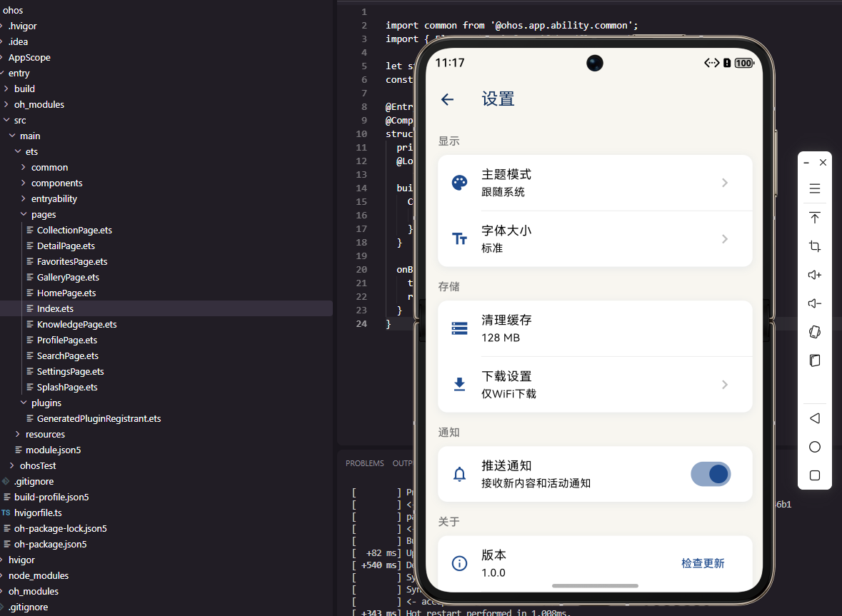Click the 检查更新 update link

click(703, 563)
